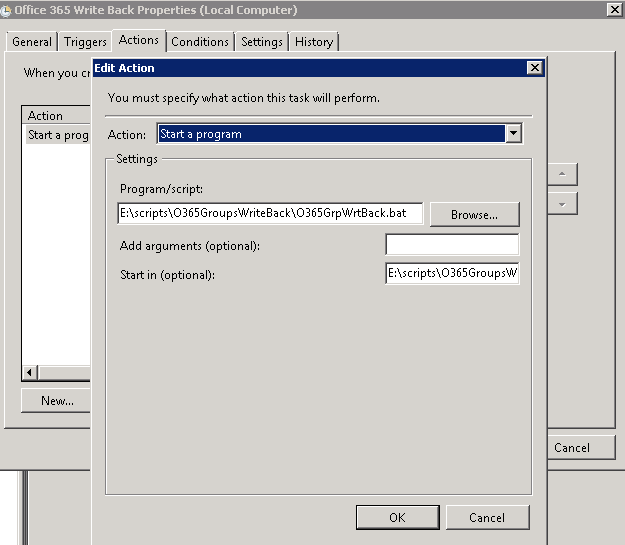
Task: Click the Start in directory field
Action: pos(452,273)
